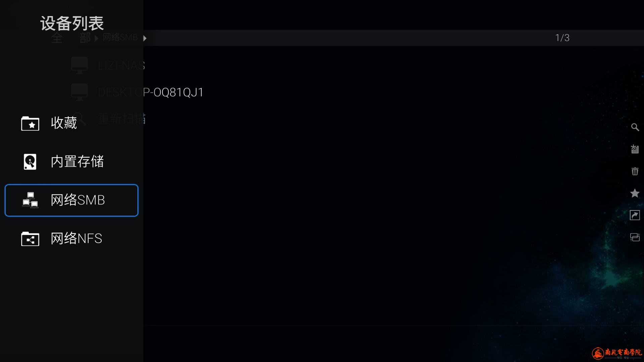Select 网络NFS menu entry

click(x=71, y=239)
